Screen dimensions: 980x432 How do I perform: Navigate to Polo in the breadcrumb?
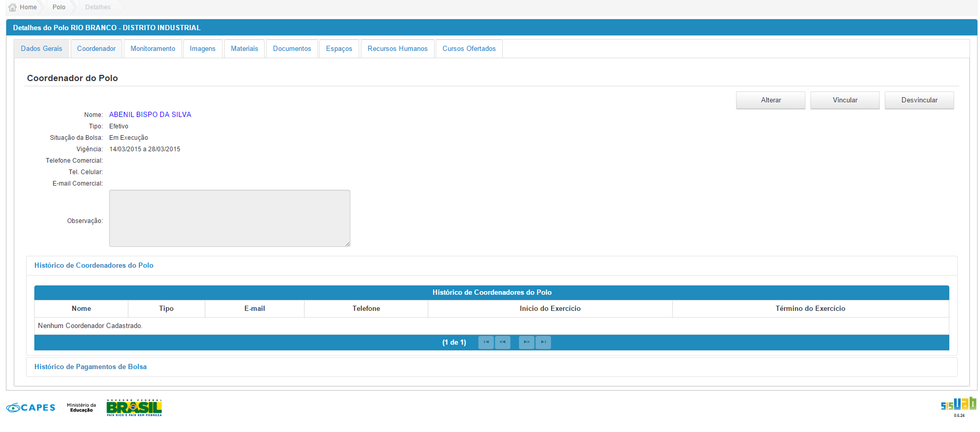click(59, 7)
